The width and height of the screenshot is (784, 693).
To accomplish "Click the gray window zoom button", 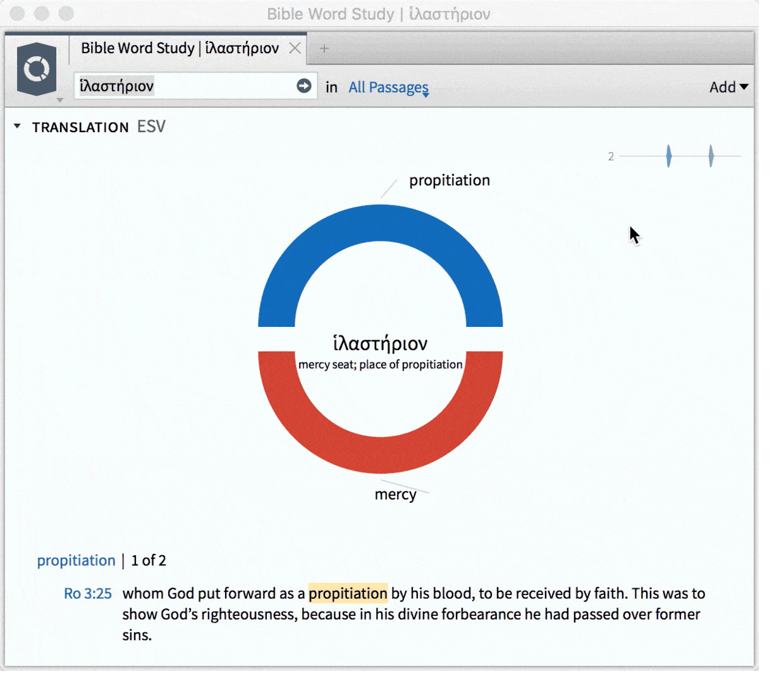I will click(66, 13).
